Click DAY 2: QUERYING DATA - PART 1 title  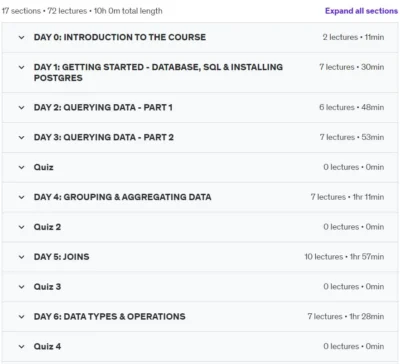(103, 107)
